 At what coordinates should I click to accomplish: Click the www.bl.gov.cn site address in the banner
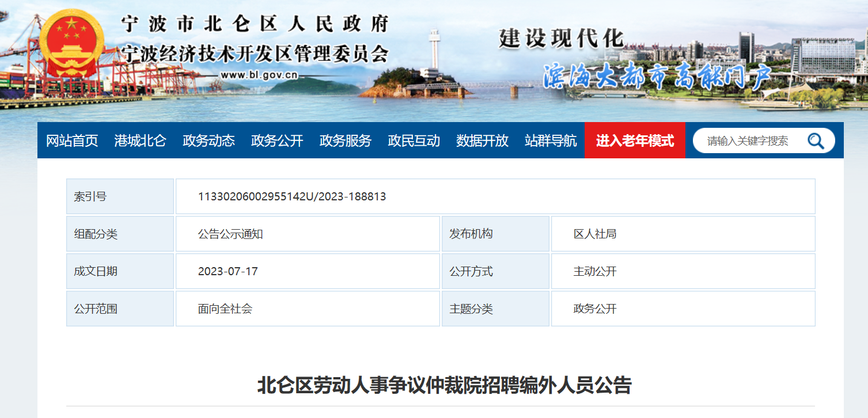pos(259,75)
